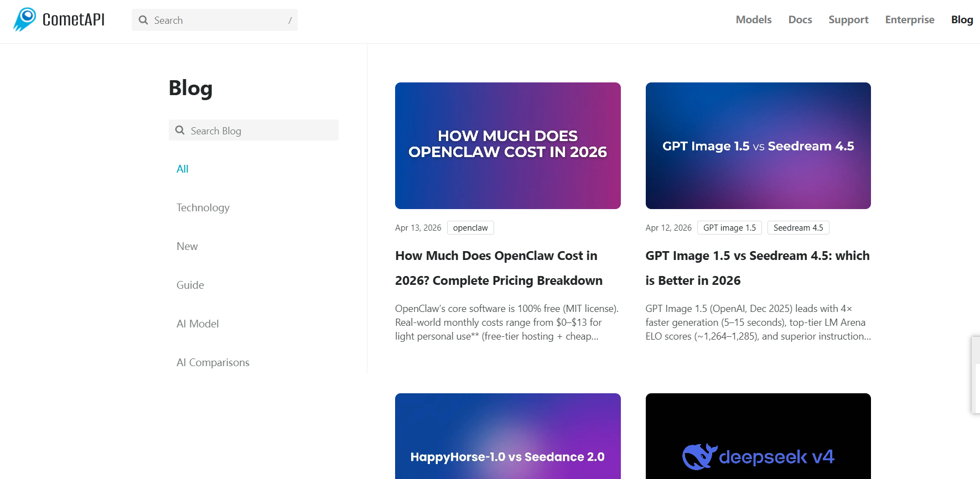This screenshot has height=479, width=980.
Task: Filter by the New category
Action: [x=187, y=246]
